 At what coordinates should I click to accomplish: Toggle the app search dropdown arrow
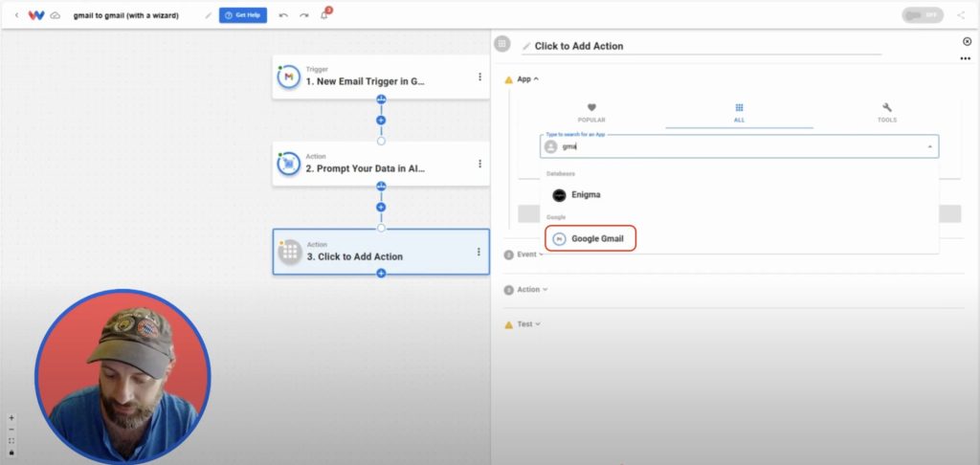[x=929, y=147]
